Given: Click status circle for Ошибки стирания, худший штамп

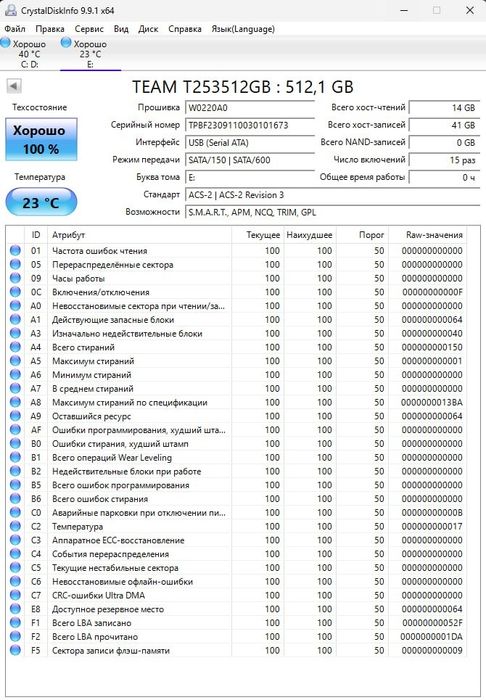Looking at the screenshot, I should pos(15,443).
